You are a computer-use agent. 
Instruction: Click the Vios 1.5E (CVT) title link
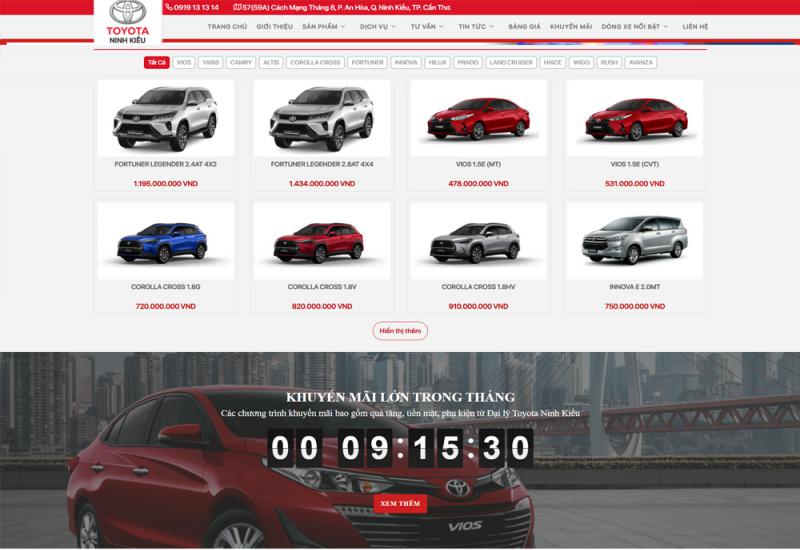coord(634,163)
